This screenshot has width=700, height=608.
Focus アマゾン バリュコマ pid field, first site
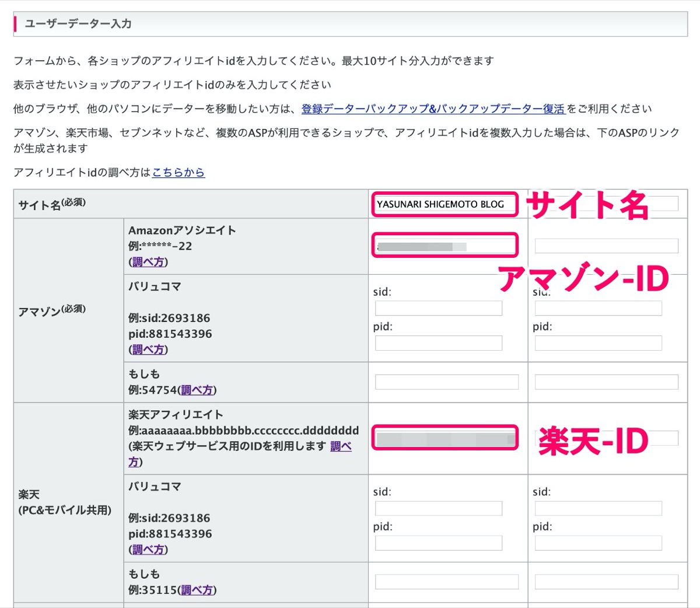click(x=439, y=343)
